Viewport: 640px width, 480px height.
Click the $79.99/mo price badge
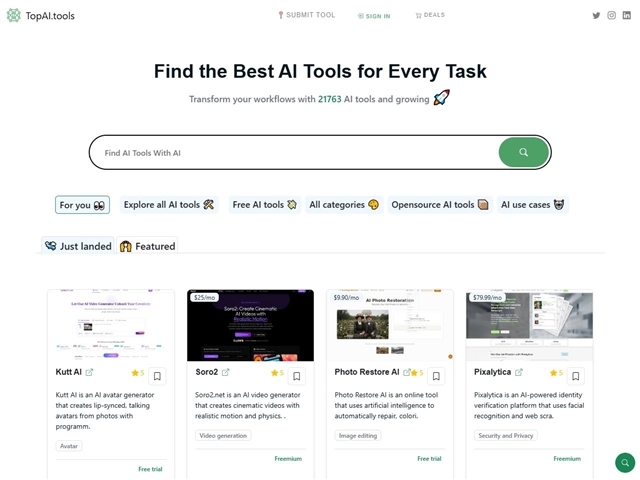point(487,298)
